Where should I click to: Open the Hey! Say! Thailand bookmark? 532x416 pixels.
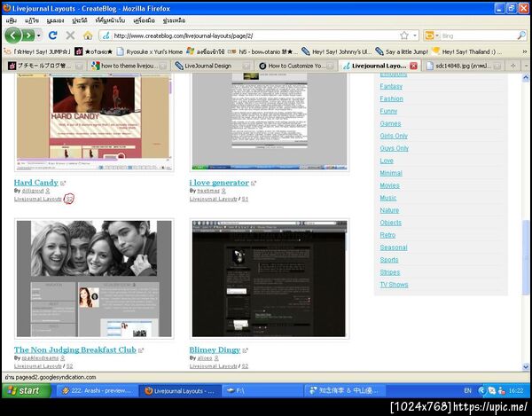466,51
